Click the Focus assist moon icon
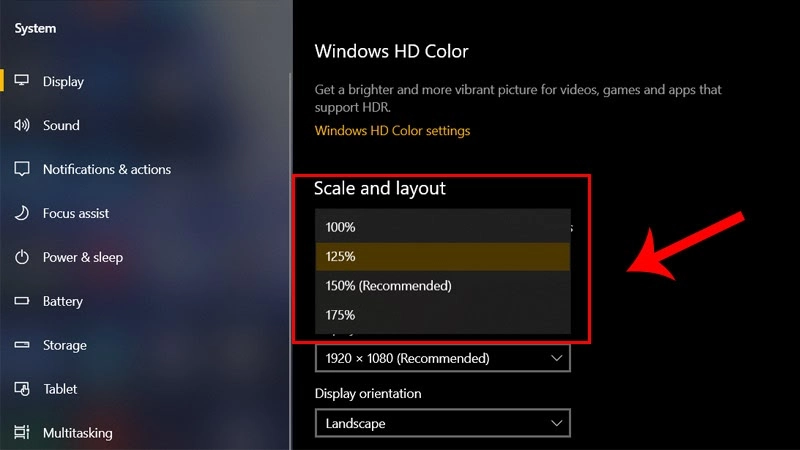The image size is (800, 450). coord(21,213)
